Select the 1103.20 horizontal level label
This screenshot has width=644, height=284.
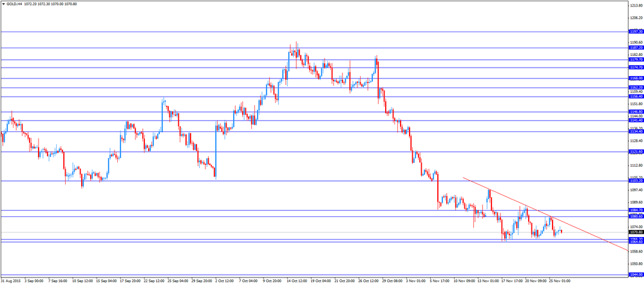coord(636,181)
